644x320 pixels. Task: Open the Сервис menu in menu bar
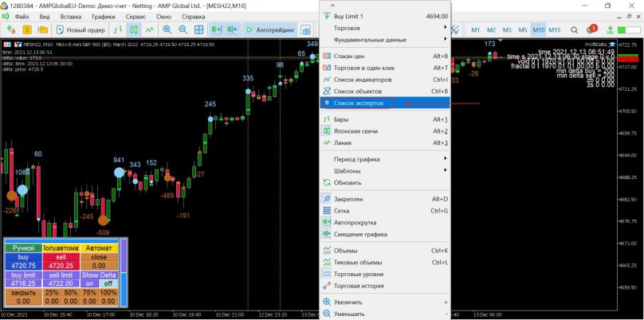135,16
